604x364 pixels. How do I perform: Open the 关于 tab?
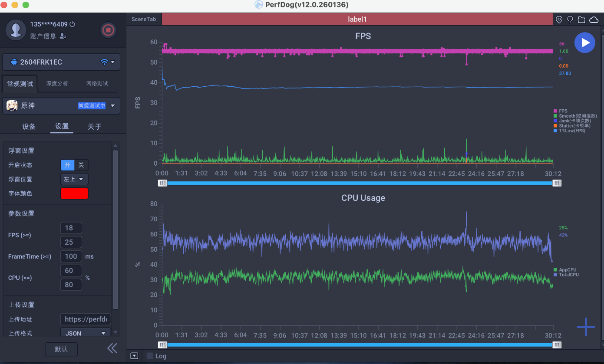coord(94,127)
